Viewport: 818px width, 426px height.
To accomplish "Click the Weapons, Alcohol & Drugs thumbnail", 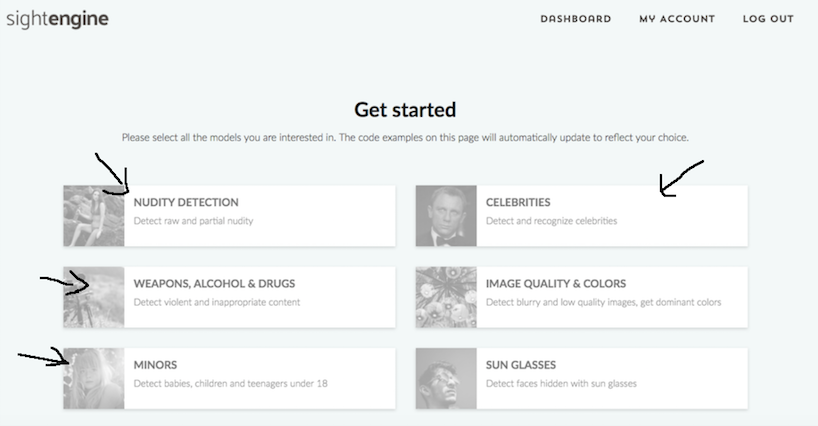I will point(94,297).
